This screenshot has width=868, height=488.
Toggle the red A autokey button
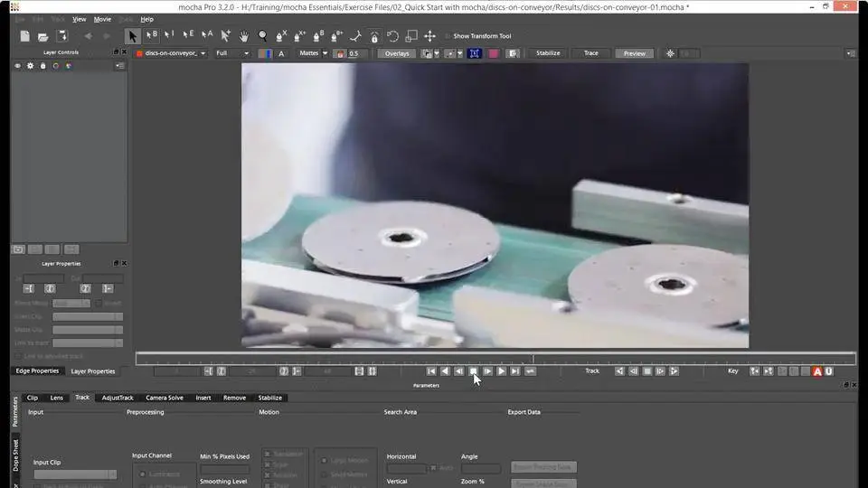point(817,371)
